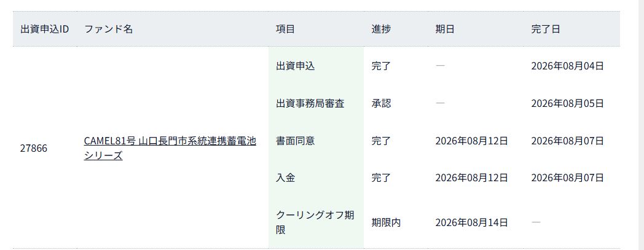
Task: Select application ID 27866 cell
Action: tap(34, 148)
